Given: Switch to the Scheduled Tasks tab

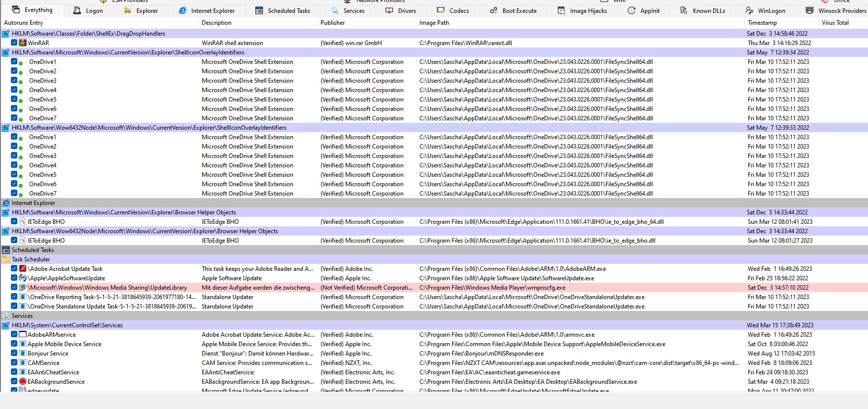Looking at the screenshot, I should click(283, 10).
